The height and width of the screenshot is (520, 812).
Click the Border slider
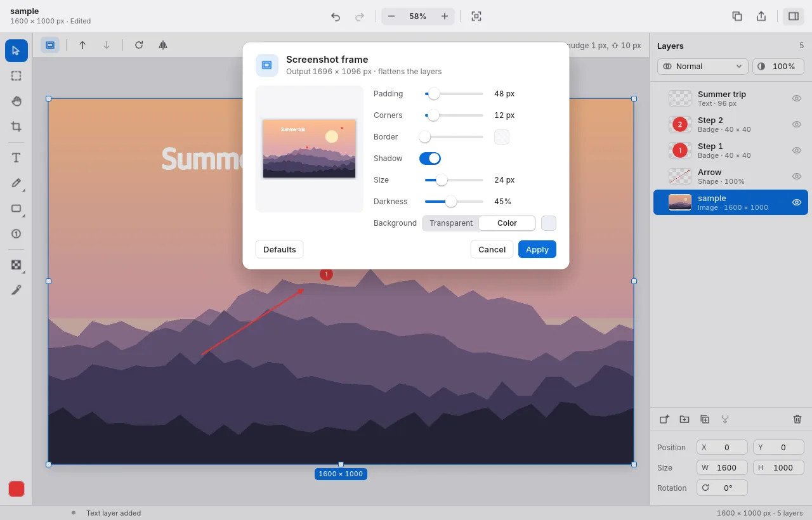point(454,137)
